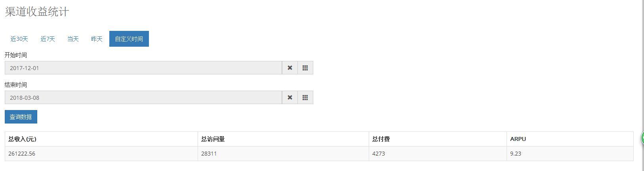Select the 当天 tab
The width and height of the screenshot is (644, 171).
pos(73,39)
